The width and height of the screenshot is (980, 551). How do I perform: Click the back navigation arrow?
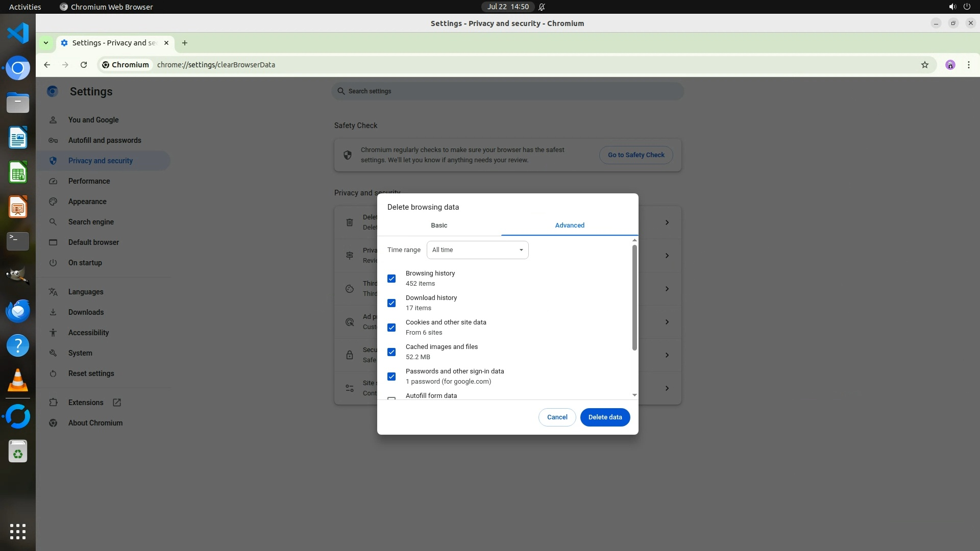47,65
